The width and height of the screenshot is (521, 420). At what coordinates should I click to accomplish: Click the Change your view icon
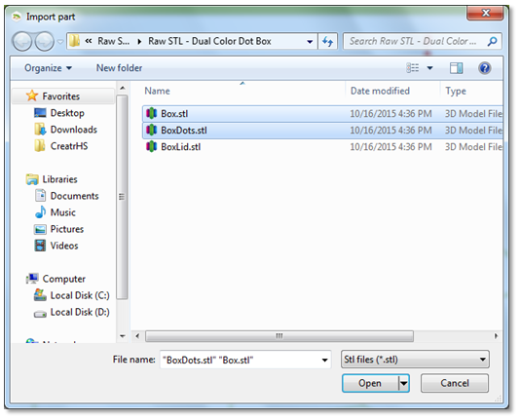tap(413, 68)
